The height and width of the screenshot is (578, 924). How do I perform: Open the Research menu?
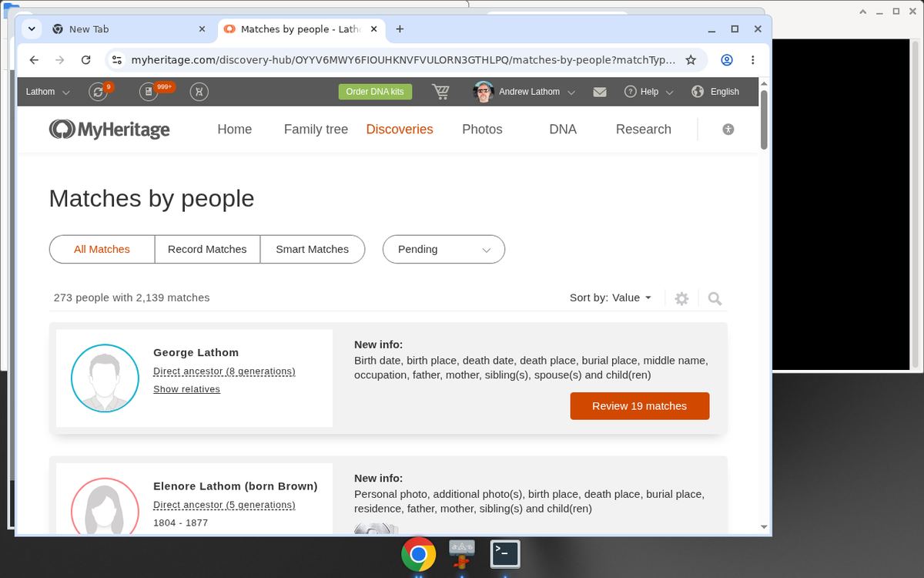[644, 129]
